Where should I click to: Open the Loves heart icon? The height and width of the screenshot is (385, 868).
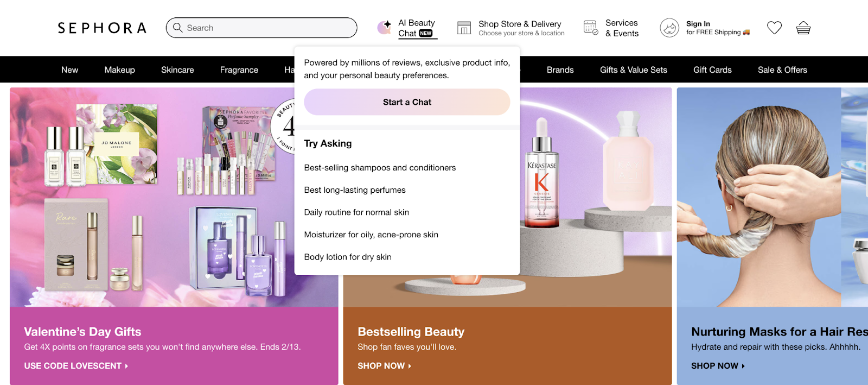coord(774,28)
